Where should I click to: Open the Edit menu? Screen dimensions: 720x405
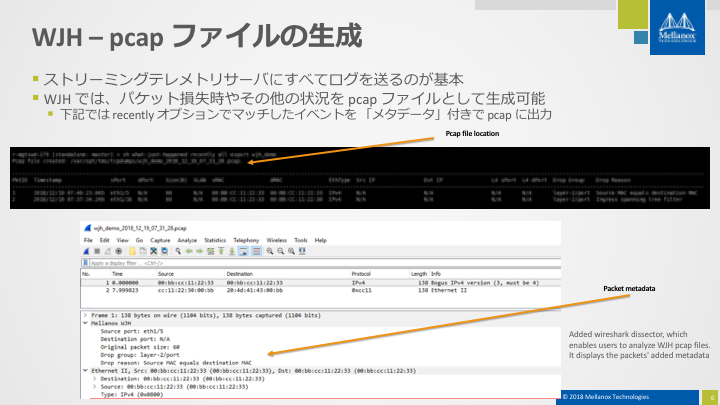(105, 240)
